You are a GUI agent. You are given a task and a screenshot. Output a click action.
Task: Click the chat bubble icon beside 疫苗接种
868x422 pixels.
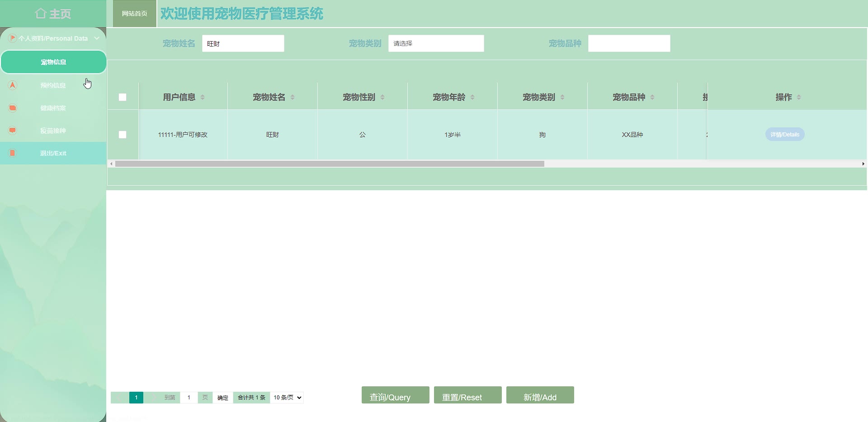pyautogui.click(x=13, y=131)
